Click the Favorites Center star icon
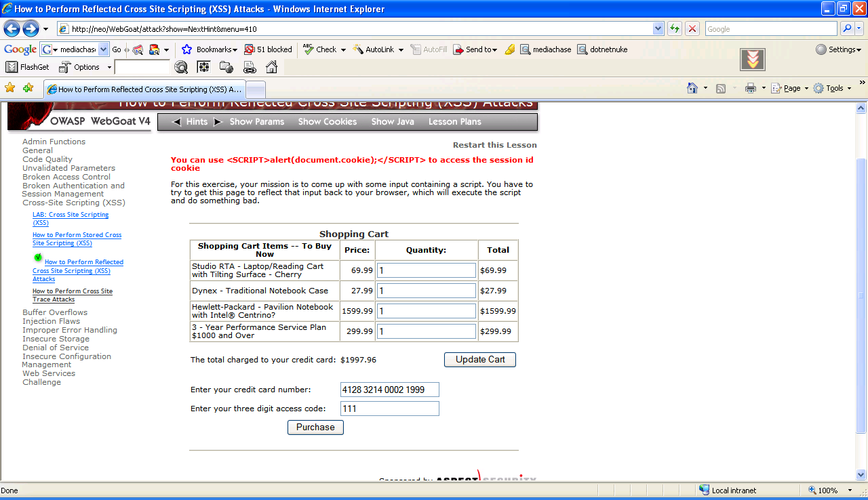 [10, 88]
